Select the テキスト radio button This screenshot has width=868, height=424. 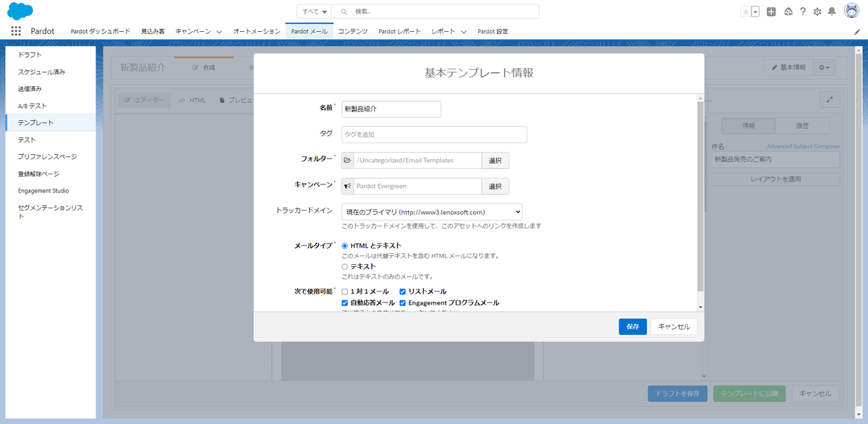pos(345,266)
